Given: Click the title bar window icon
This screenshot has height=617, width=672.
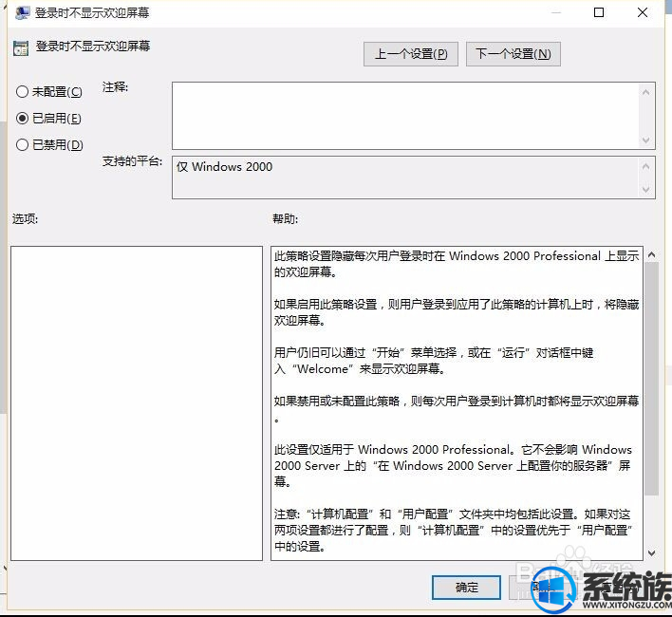Looking at the screenshot, I should coord(22,13).
